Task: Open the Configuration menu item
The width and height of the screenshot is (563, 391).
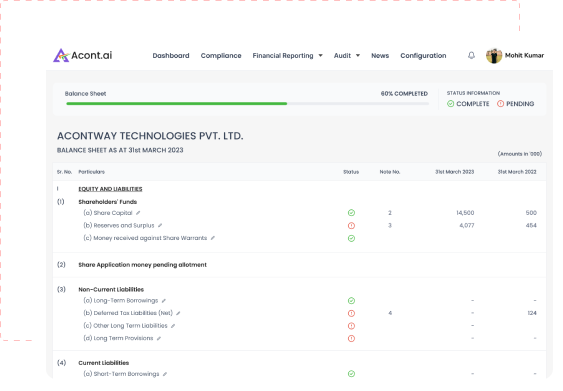Action: [423, 56]
